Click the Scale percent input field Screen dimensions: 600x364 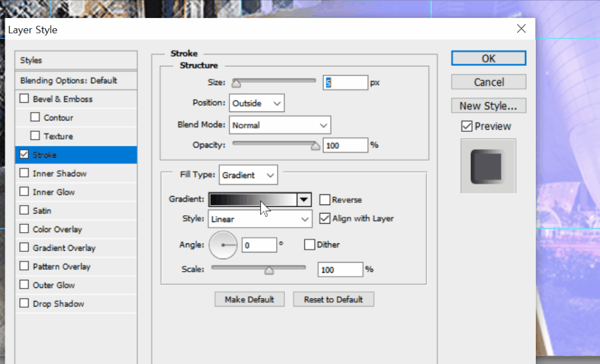pos(340,270)
